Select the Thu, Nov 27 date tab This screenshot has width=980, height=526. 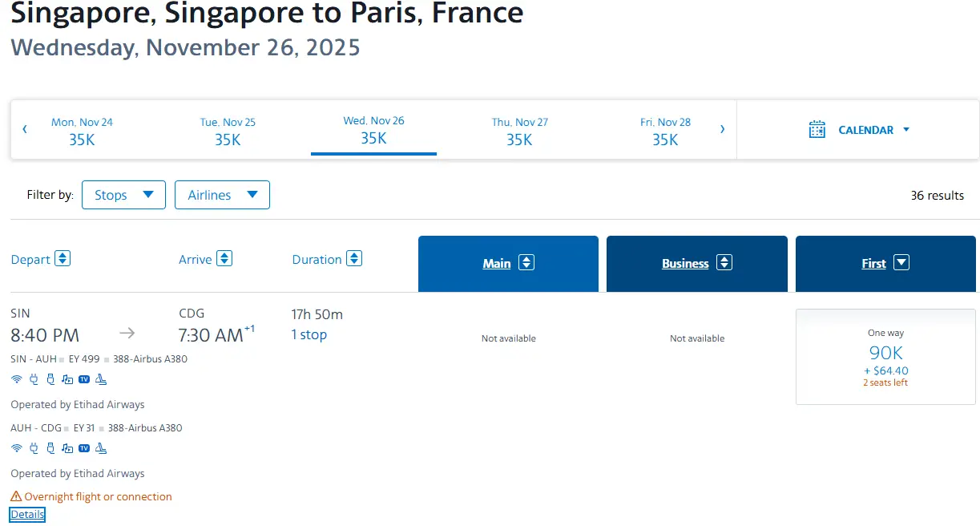(519, 131)
